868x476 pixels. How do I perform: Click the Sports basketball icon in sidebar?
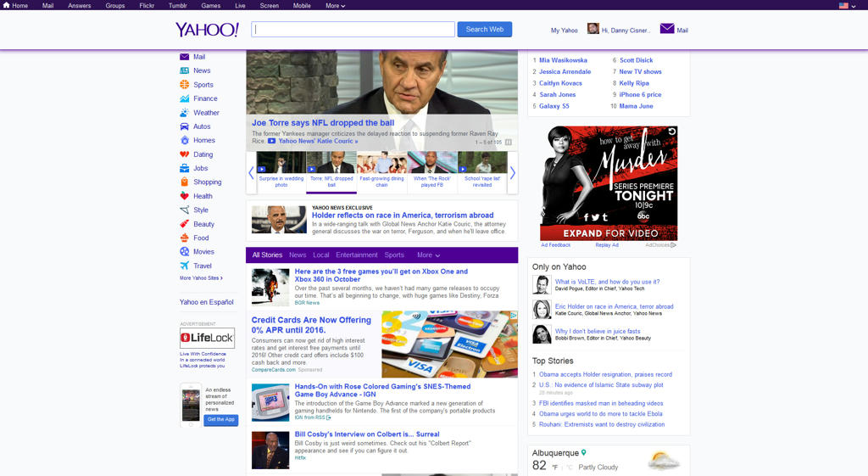(x=185, y=85)
